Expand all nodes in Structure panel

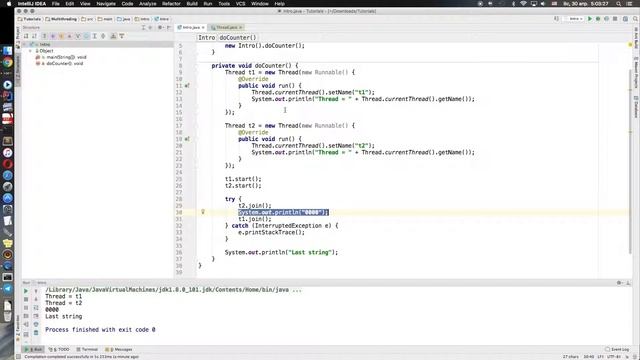(143, 27)
